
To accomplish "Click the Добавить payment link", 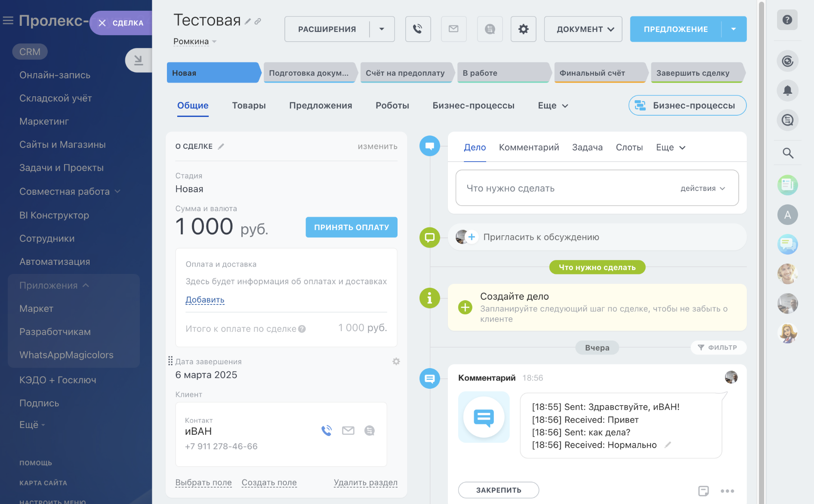I will pyautogui.click(x=205, y=300).
